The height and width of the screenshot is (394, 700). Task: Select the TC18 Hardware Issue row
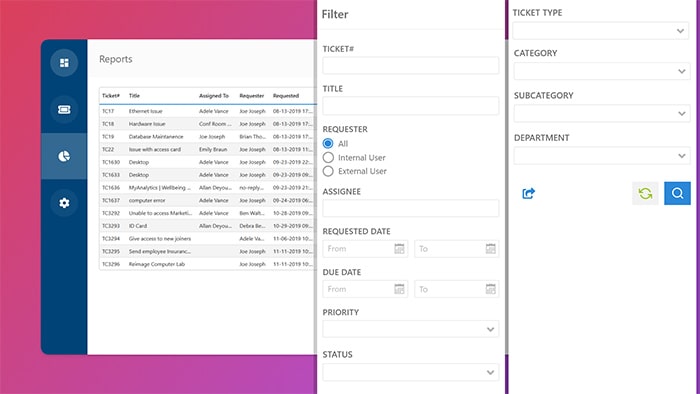208,124
